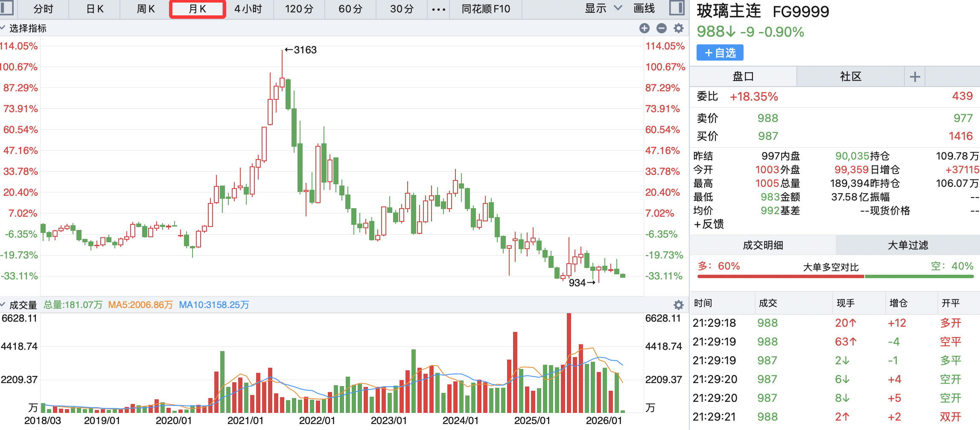Collapse the 成交量 volume indicator panel

click(x=19, y=305)
